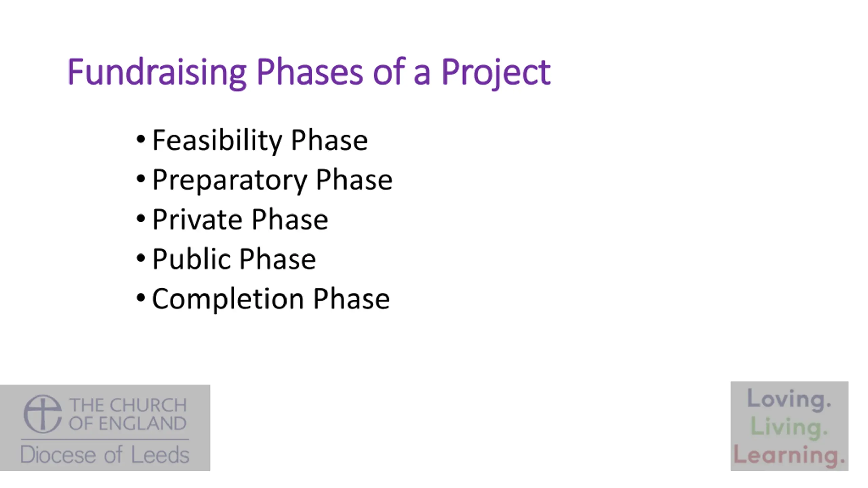
Task: Click the word Project in the title
Action: click(496, 72)
